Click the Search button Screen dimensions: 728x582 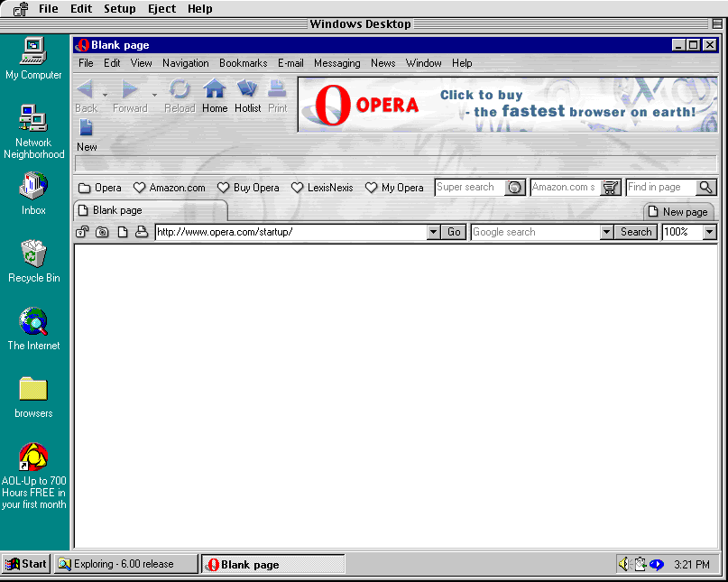pyautogui.click(x=636, y=232)
